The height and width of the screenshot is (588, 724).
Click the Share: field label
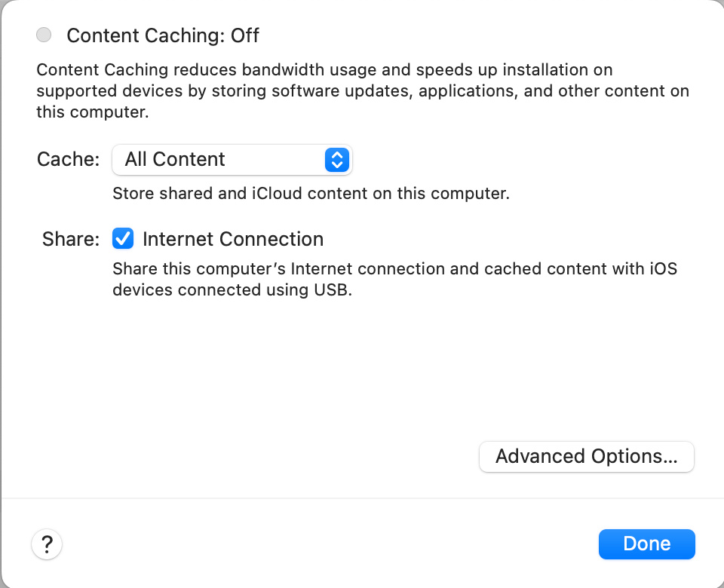[x=71, y=239]
